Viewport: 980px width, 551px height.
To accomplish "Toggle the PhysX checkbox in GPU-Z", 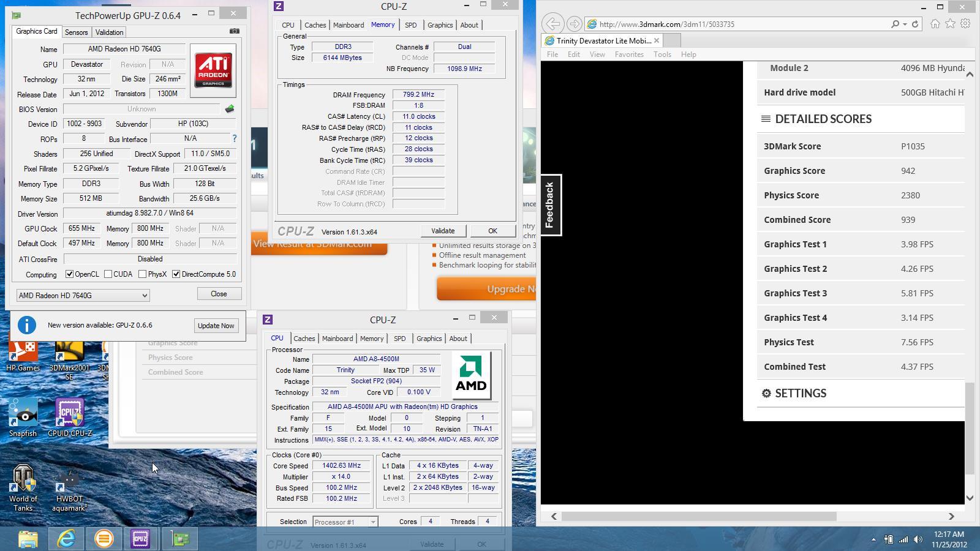I will point(142,274).
